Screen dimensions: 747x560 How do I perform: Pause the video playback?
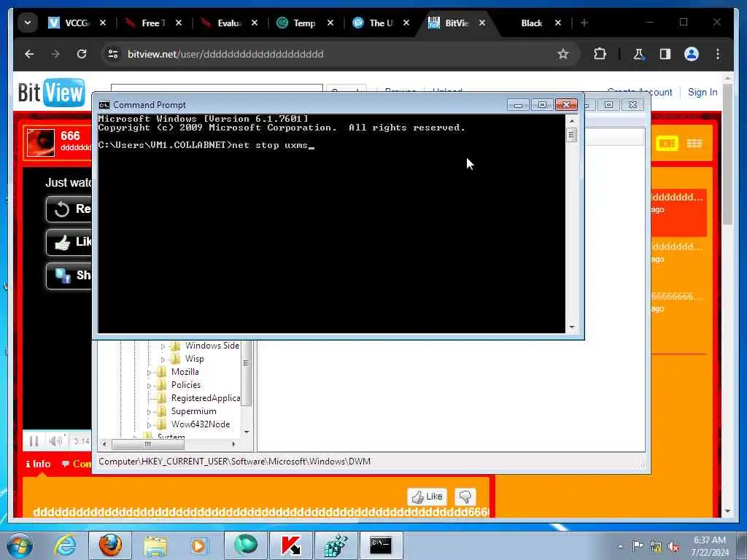[34, 441]
